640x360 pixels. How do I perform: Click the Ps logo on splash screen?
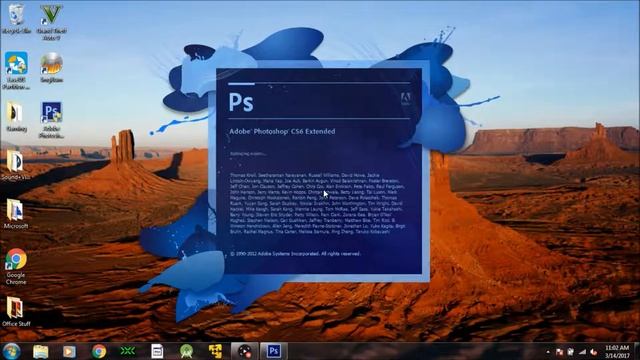tap(241, 102)
